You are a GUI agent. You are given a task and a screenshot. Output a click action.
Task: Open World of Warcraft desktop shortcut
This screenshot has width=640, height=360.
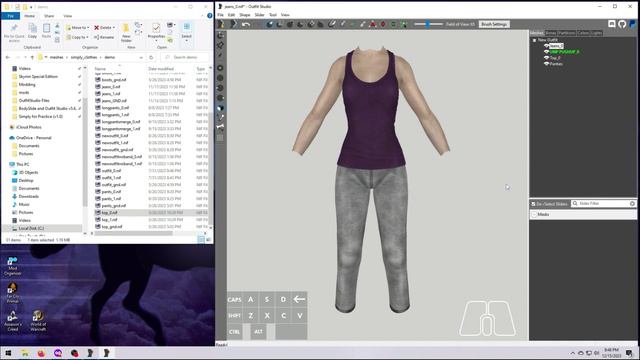pos(38,320)
